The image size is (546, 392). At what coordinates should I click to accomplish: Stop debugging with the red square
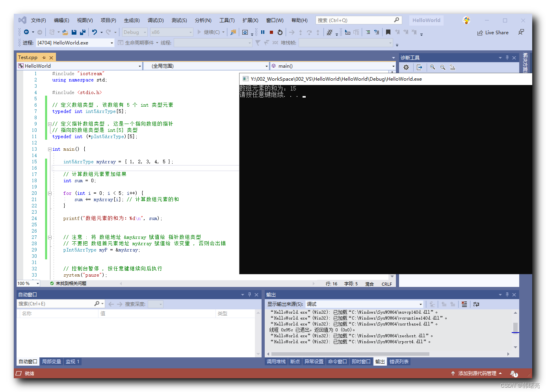(x=271, y=32)
